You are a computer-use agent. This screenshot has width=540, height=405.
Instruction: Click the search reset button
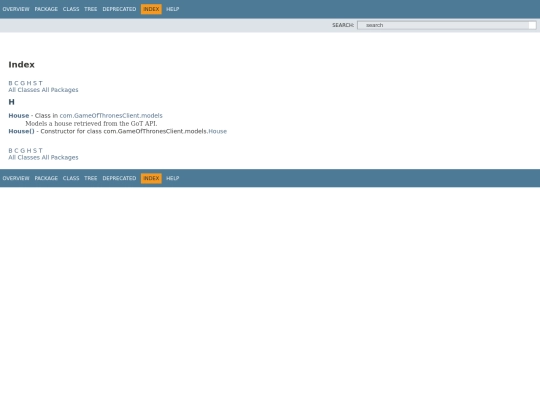[532, 25]
